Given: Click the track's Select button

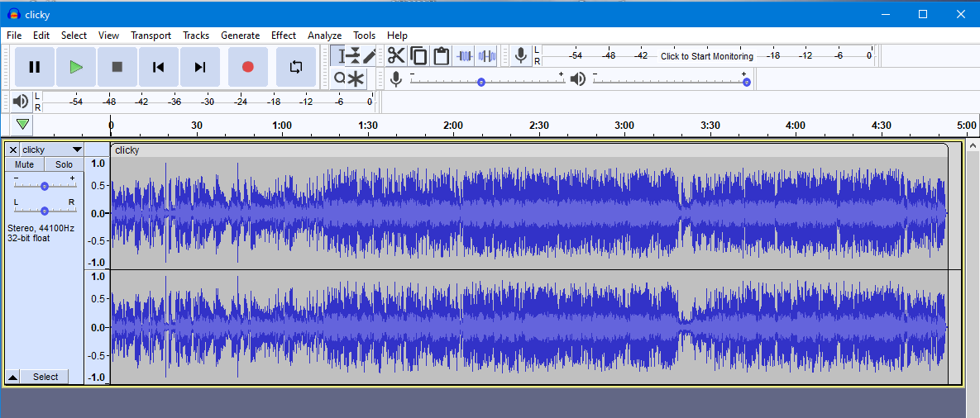Looking at the screenshot, I should [x=45, y=377].
